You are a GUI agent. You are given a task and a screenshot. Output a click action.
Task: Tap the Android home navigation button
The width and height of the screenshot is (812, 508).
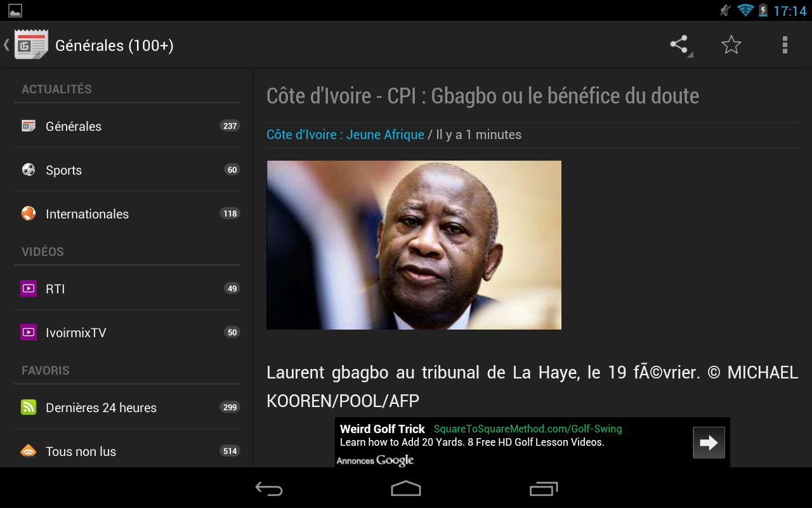click(406, 488)
